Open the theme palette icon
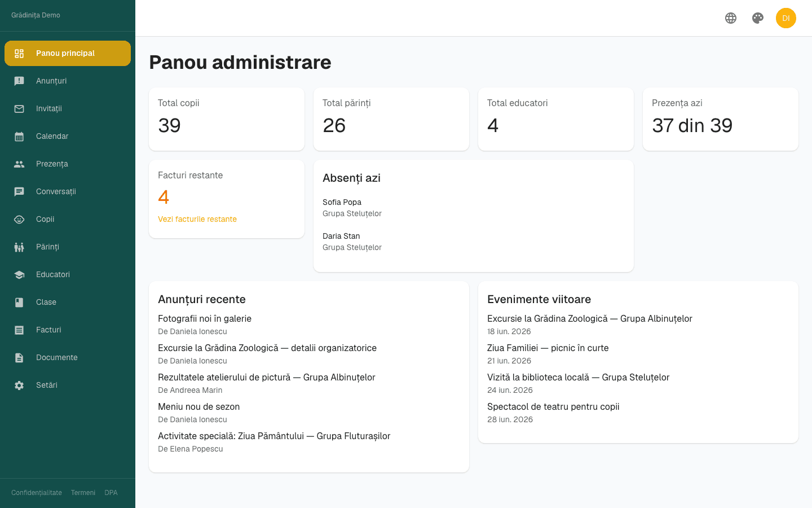812x508 pixels. click(x=758, y=18)
